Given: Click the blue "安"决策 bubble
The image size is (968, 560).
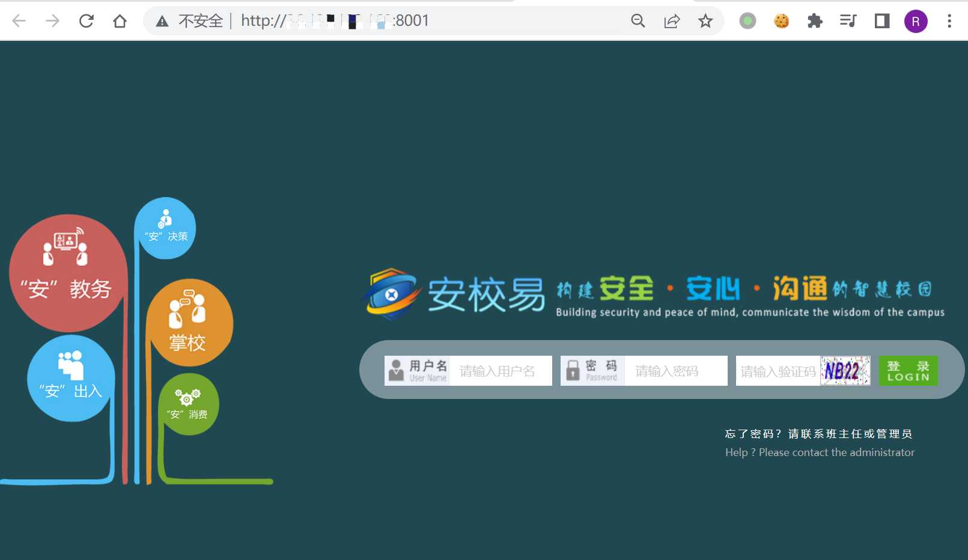Looking at the screenshot, I should [x=165, y=228].
